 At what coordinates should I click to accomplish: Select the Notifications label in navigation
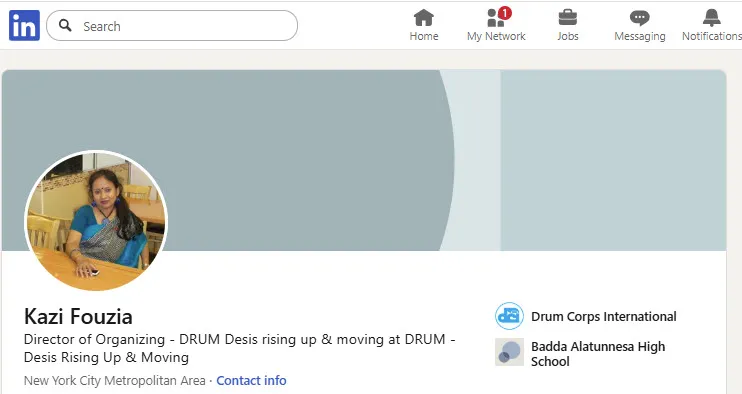pyautogui.click(x=712, y=36)
